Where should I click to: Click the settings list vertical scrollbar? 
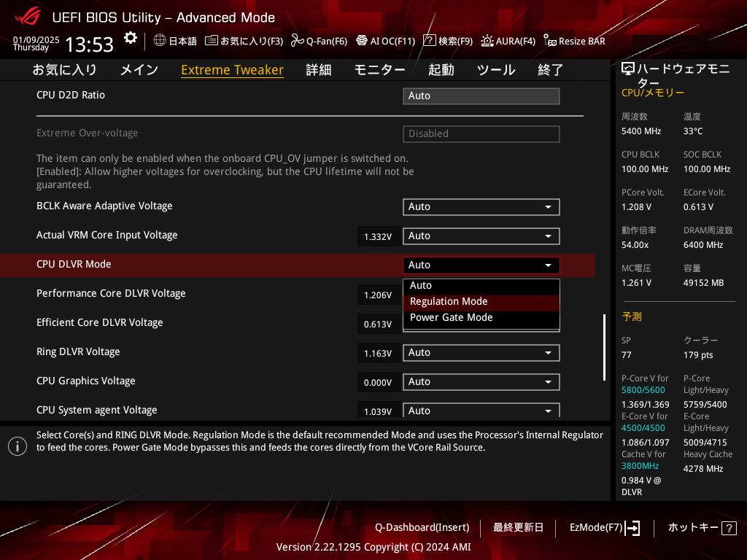pyautogui.click(x=604, y=347)
